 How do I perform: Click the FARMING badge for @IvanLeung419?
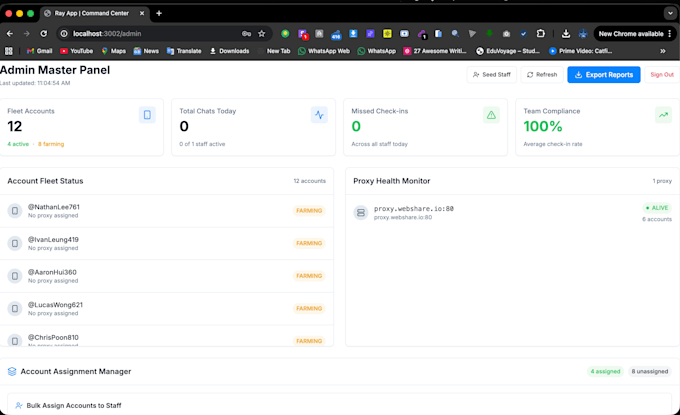pos(309,243)
